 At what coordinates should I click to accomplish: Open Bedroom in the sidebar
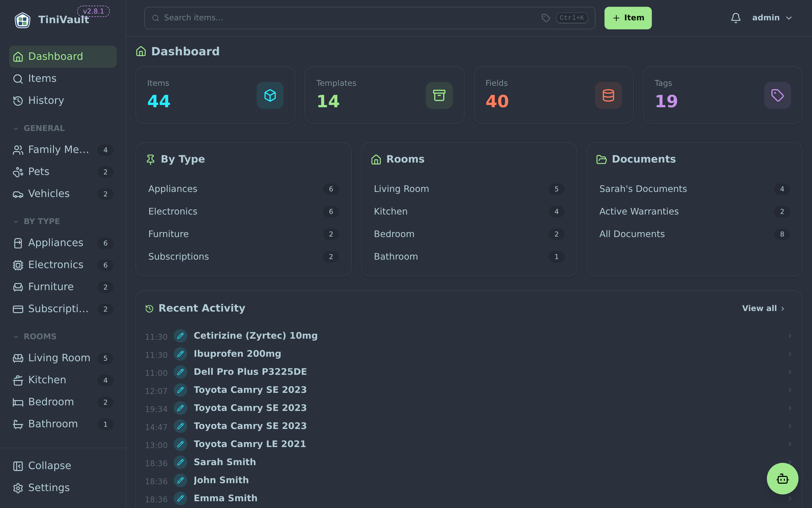pyautogui.click(x=63, y=402)
